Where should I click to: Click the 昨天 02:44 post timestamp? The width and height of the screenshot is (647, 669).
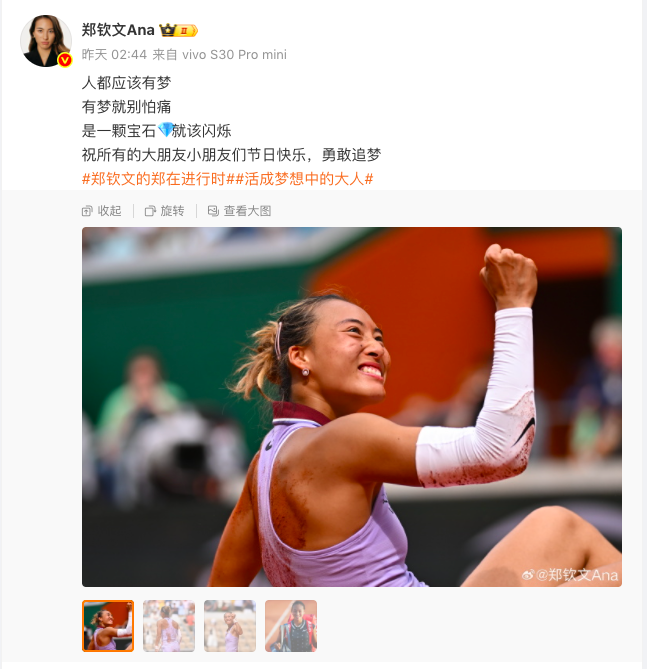[114, 55]
